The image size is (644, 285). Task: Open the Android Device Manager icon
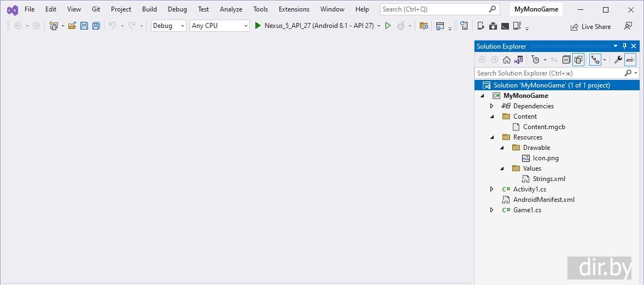tap(517, 26)
